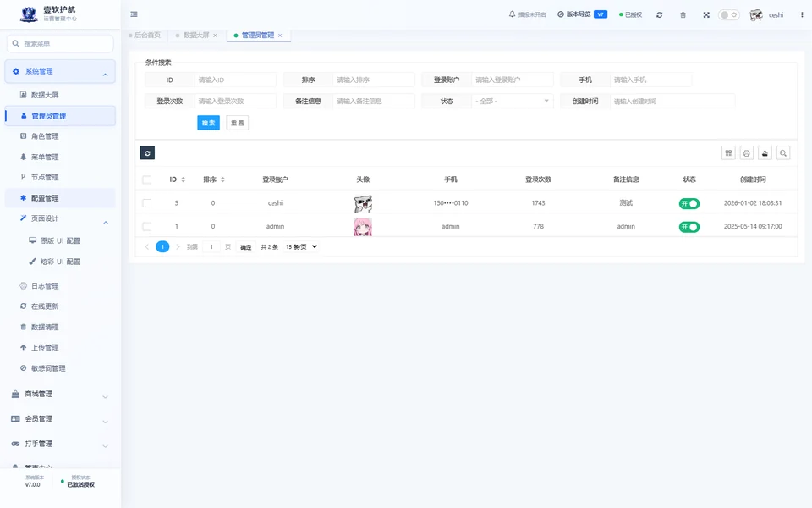The height and width of the screenshot is (508, 812).
Task: Switch to the 后台首页 tab
Action: pyautogui.click(x=145, y=36)
